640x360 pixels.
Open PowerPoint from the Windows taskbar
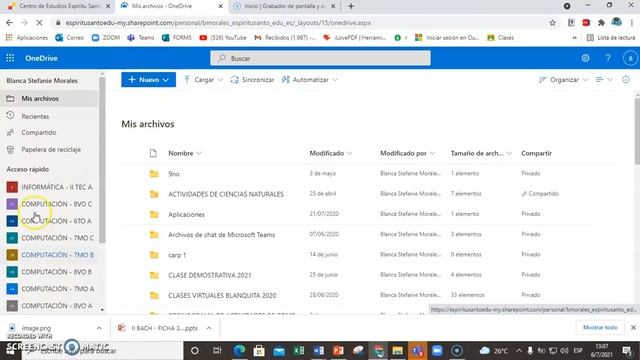click(338, 351)
